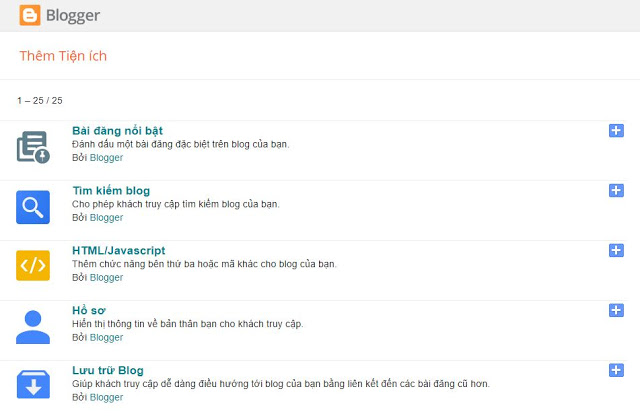Click the blue person profile icon

(x=33, y=327)
